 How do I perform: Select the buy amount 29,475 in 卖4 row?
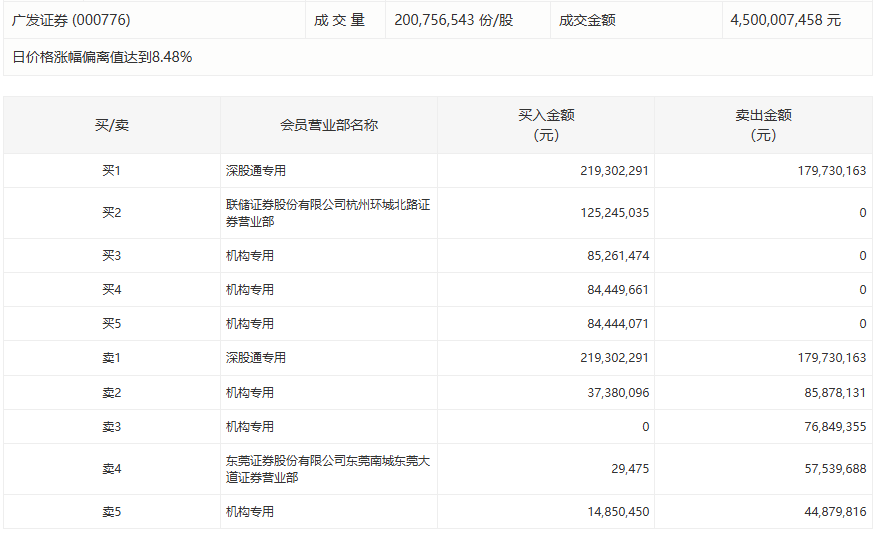629,469
